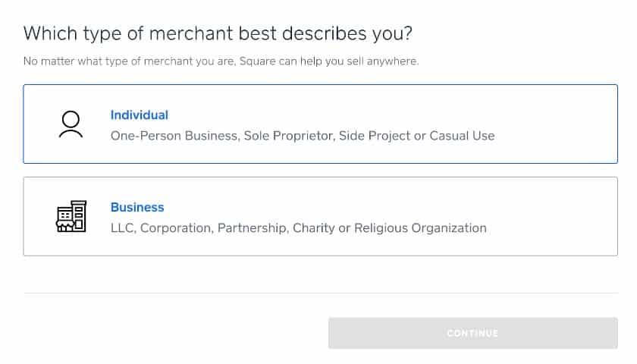Click the 'LLC' text in Business description
Viewport: 637px width, 364px height.
pos(122,228)
